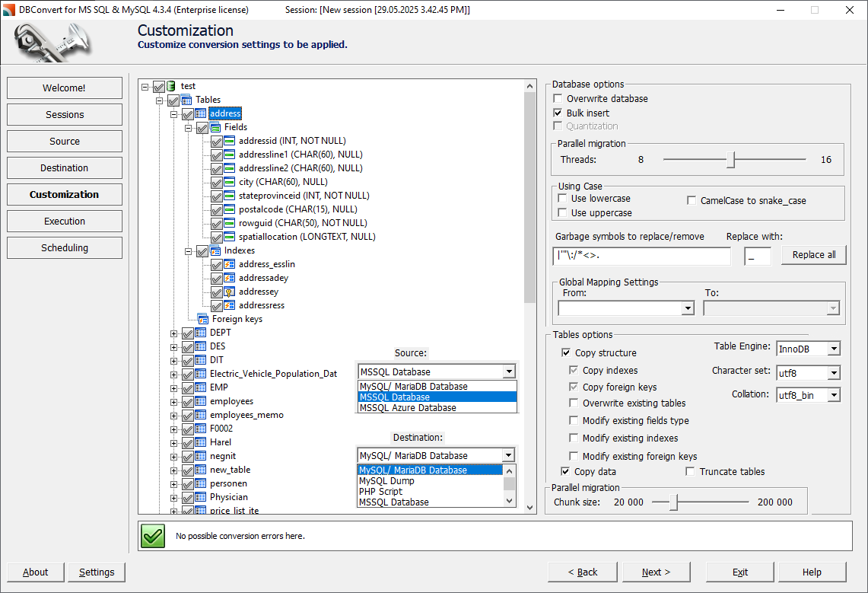The height and width of the screenshot is (593, 868).
Task: Go to the Execution step
Action: click(65, 221)
